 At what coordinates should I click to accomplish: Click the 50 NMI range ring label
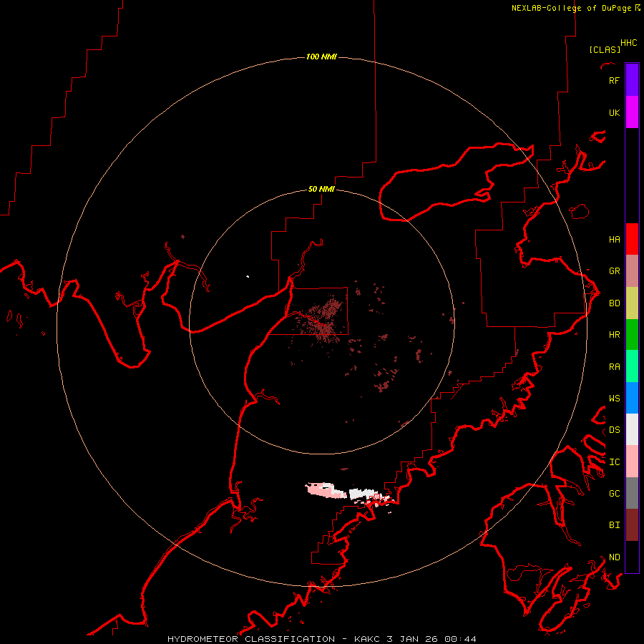pos(321,189)
